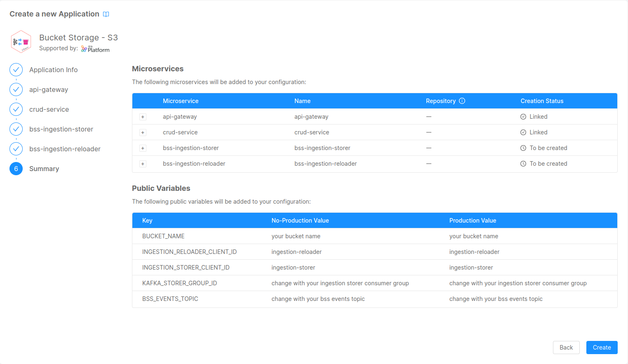This screenshot has width=628, height=364.
Task: Click the clock icon next to bss-ingestion-reloader status
Action: click(524, 164)
